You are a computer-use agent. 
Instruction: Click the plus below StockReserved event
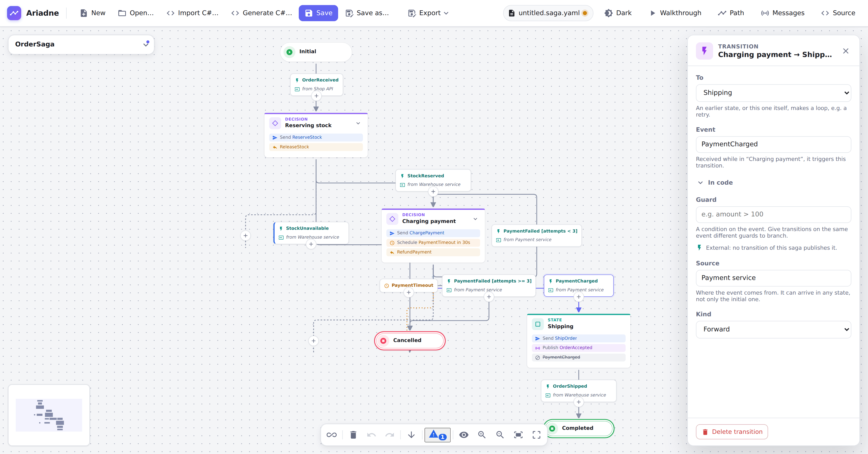433,192
